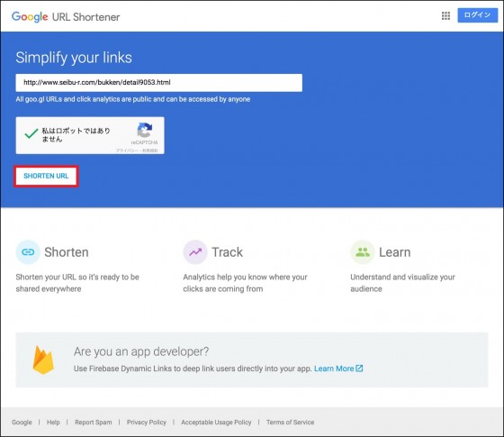Toggle the reCAPTCHA robot checkbox
Screen dimensions: 504x437
click(x=31, y=133)
